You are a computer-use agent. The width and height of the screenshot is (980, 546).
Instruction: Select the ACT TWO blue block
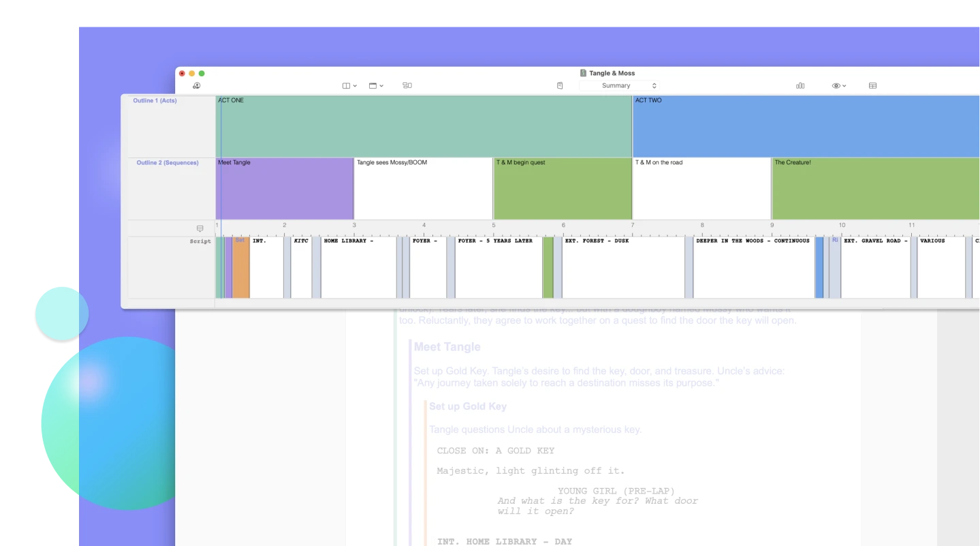click(806, 127)
